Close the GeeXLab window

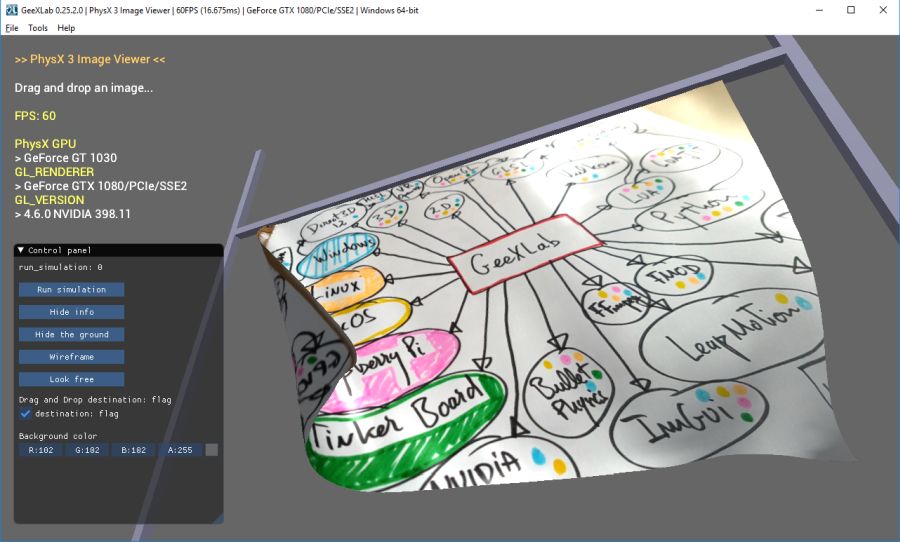point(883,10)
